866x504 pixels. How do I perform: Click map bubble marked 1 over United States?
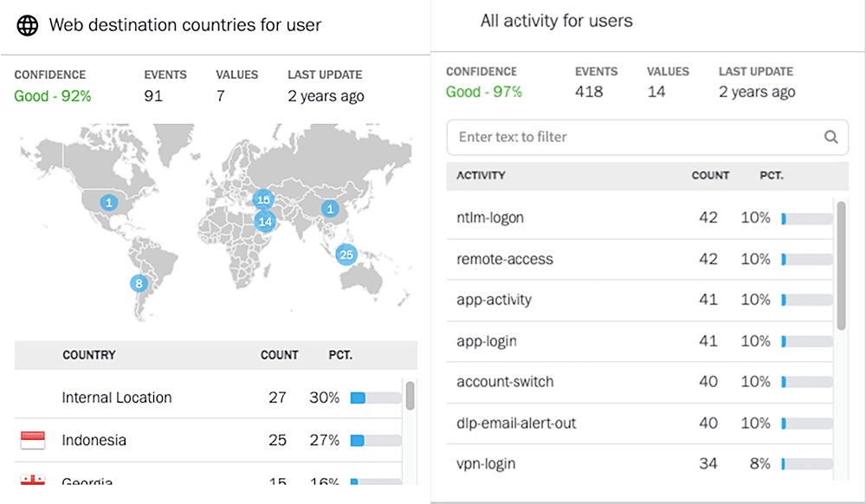point(109,203)
